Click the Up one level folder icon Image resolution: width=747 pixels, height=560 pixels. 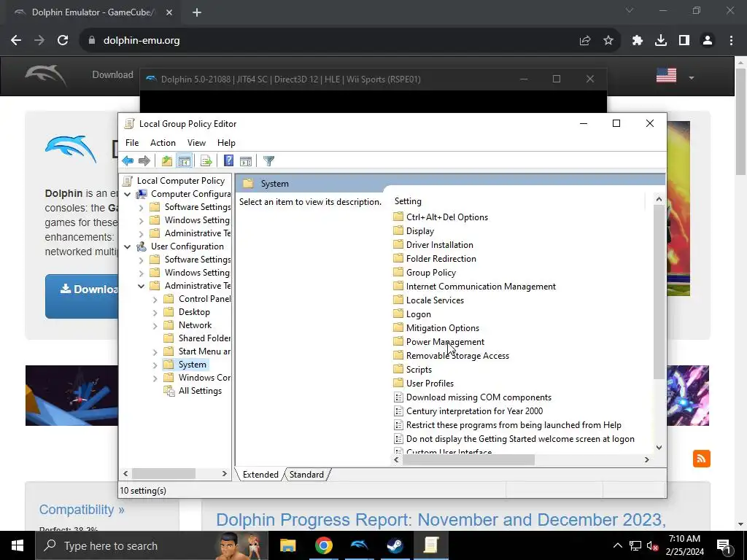pyautogui.click(x=167, y=161)
